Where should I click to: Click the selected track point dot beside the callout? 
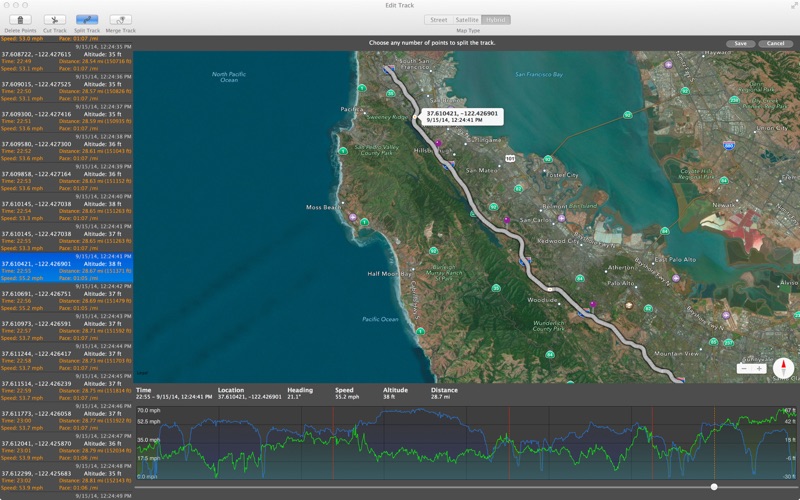pos(415,117)
